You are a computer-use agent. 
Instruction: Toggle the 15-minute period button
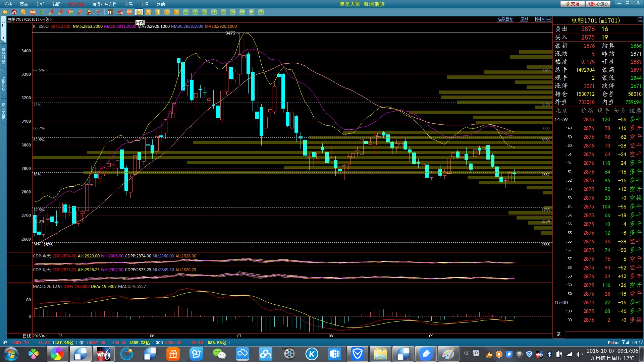click(x=214, y=12)
